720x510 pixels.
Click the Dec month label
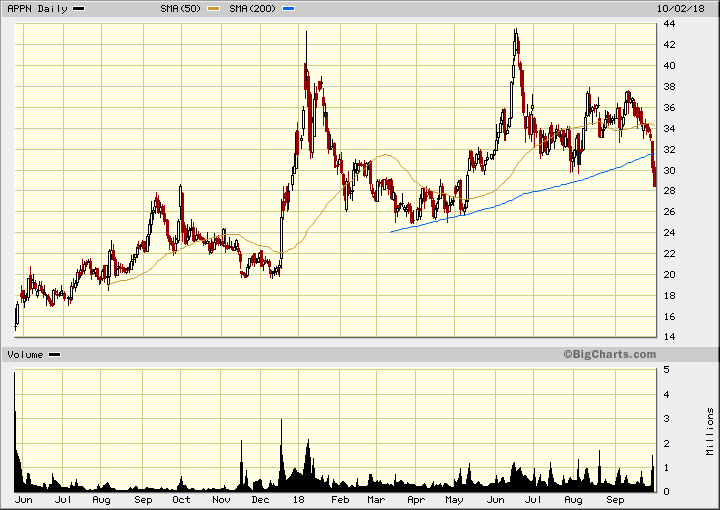point(260,500)
